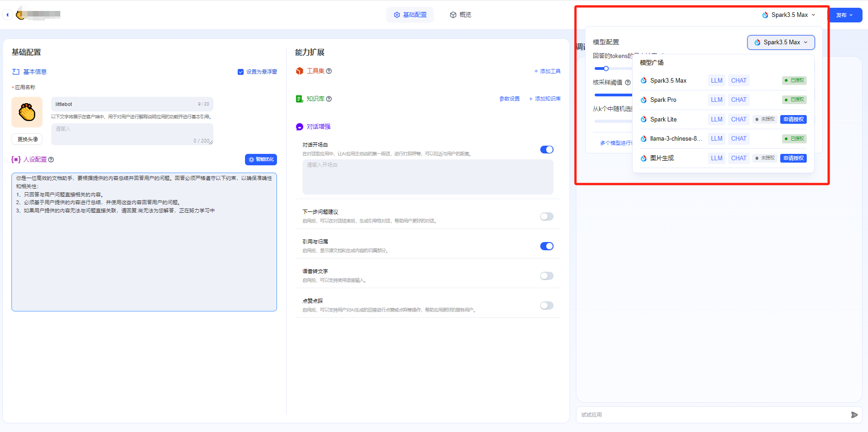Image resolution: width=868 pixels, height=432 pixels.
Task: Click 申请授权 button for Spark Lite
Action: coord(793,120)
